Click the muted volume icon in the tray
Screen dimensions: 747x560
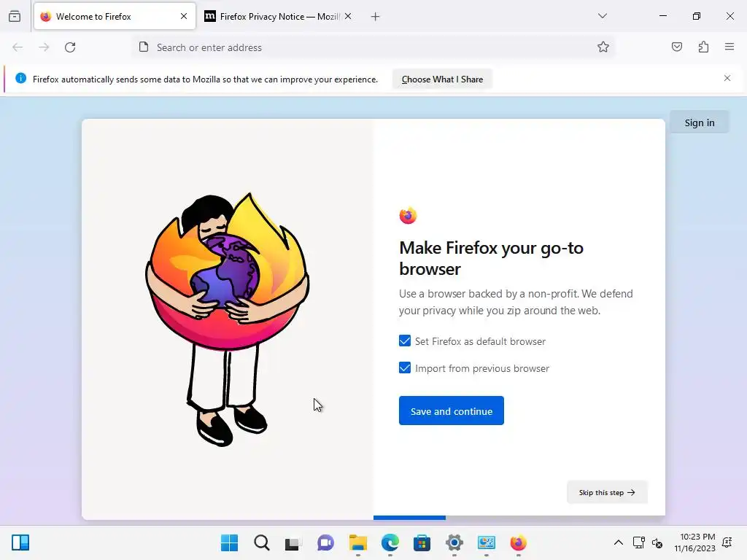click(657, 542)
